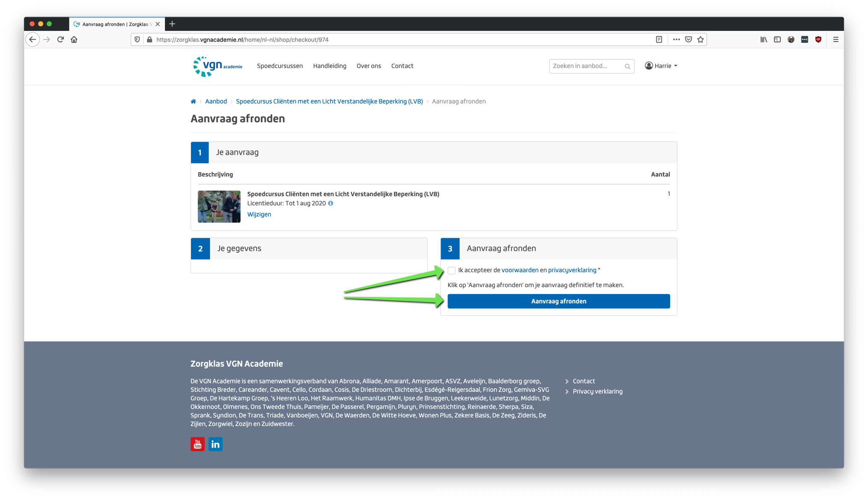
Task: Click the course thumbnail image
Action: coord(219,206)
